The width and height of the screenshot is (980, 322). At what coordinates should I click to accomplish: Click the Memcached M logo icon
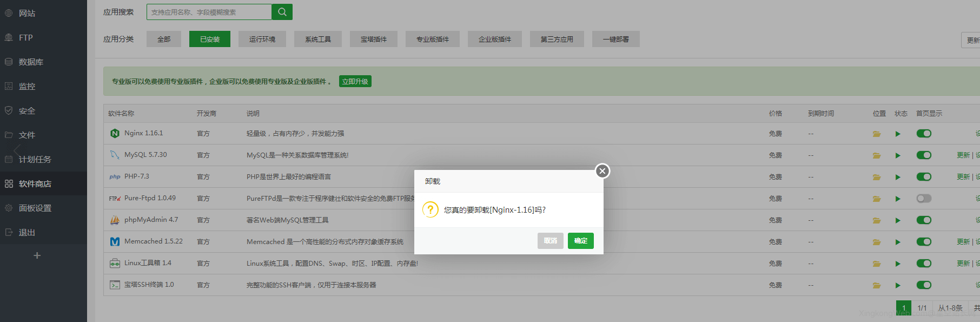[x=115, y=241]
